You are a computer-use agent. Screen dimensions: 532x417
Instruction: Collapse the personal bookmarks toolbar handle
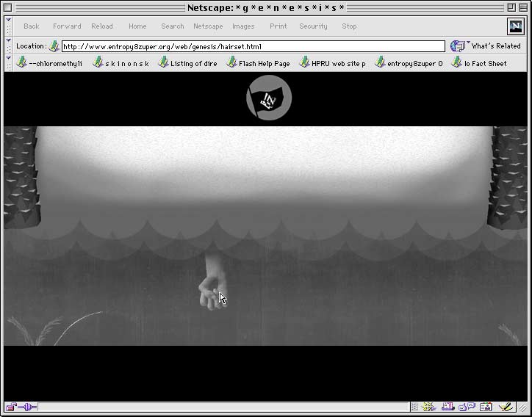click(x=9, y=63)
